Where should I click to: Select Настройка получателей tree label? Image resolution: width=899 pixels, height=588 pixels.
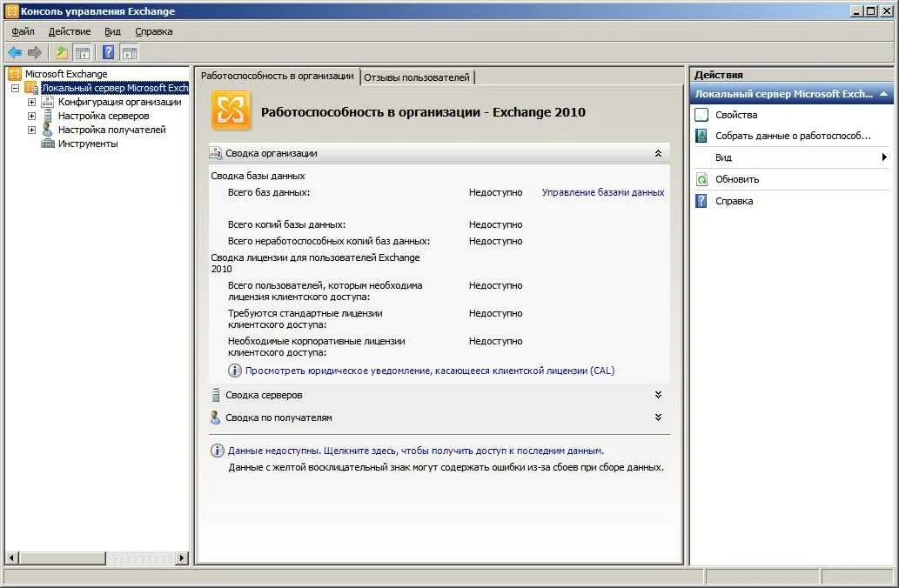[x=111, y=130]
